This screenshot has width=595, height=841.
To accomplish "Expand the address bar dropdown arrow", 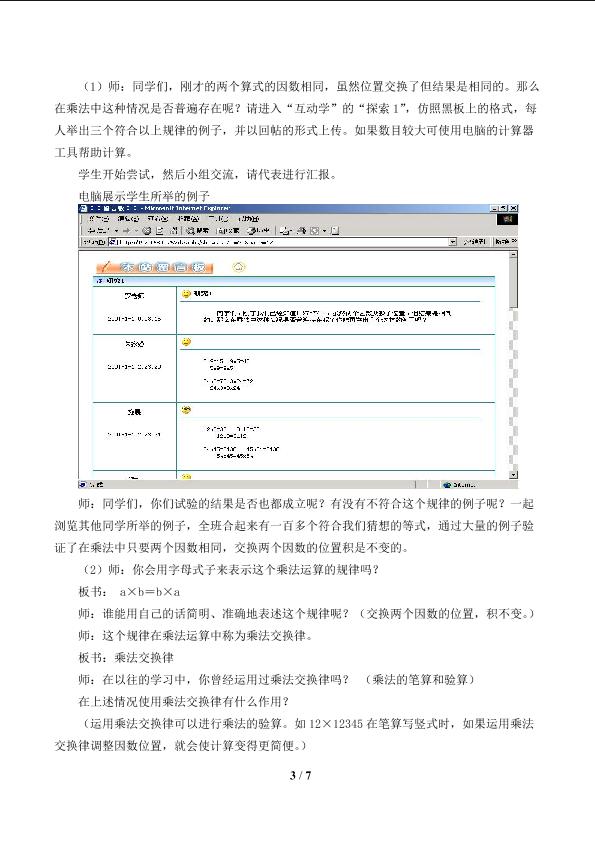I will [453, 242].
